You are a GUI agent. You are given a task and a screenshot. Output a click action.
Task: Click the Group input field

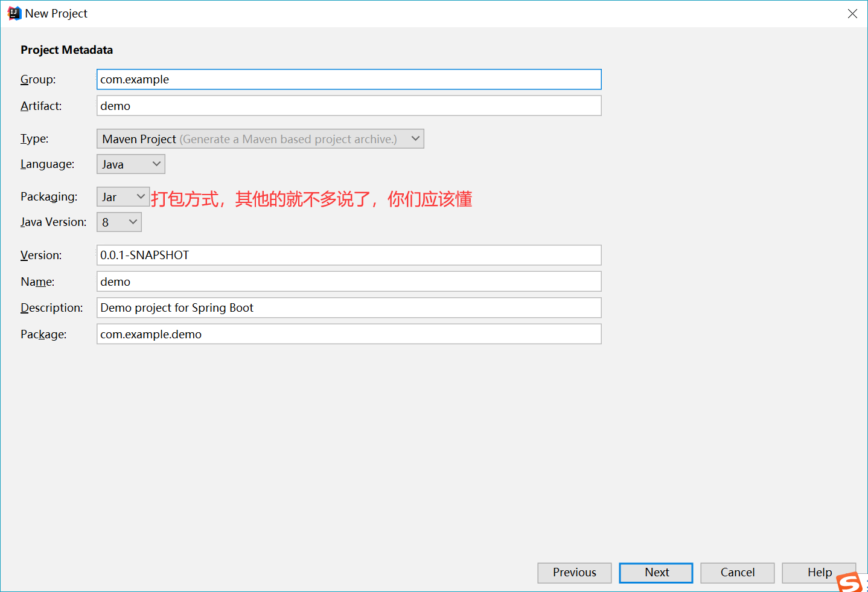pyautogui.click(x=349, y=79)
